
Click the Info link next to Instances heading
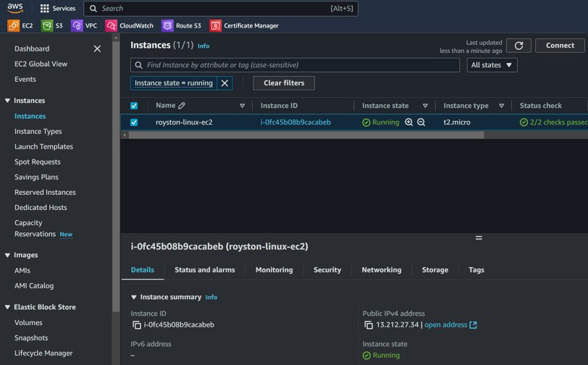pyautogui.click(x=203, y=46)
